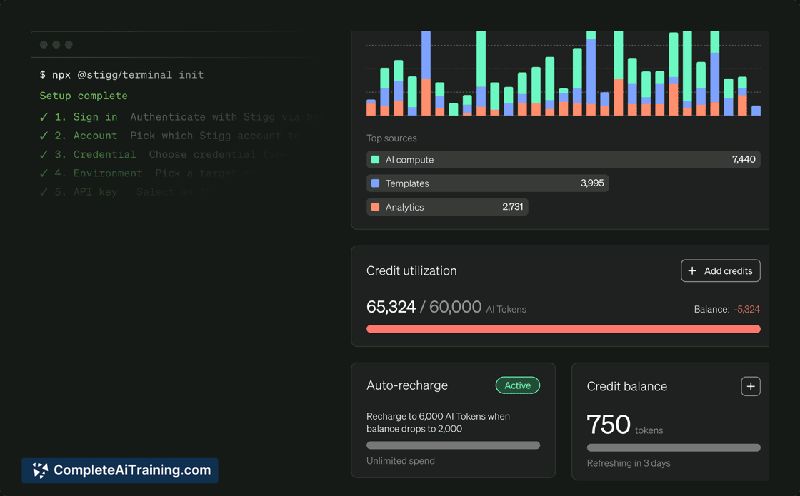Click the negative balance value -5,324
This screenshot has width=800, height=496.
click(x=747, y=309)
